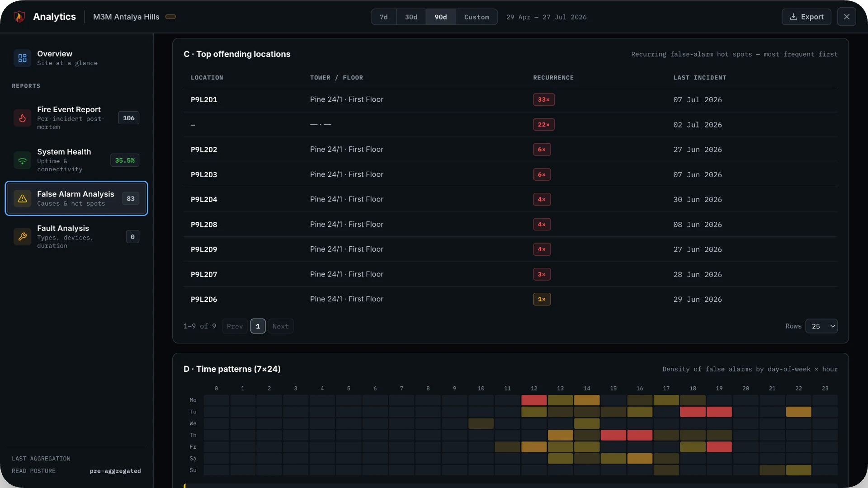Click the M3M Antalya Hills site name
The image size is (868, 488).
126,17
